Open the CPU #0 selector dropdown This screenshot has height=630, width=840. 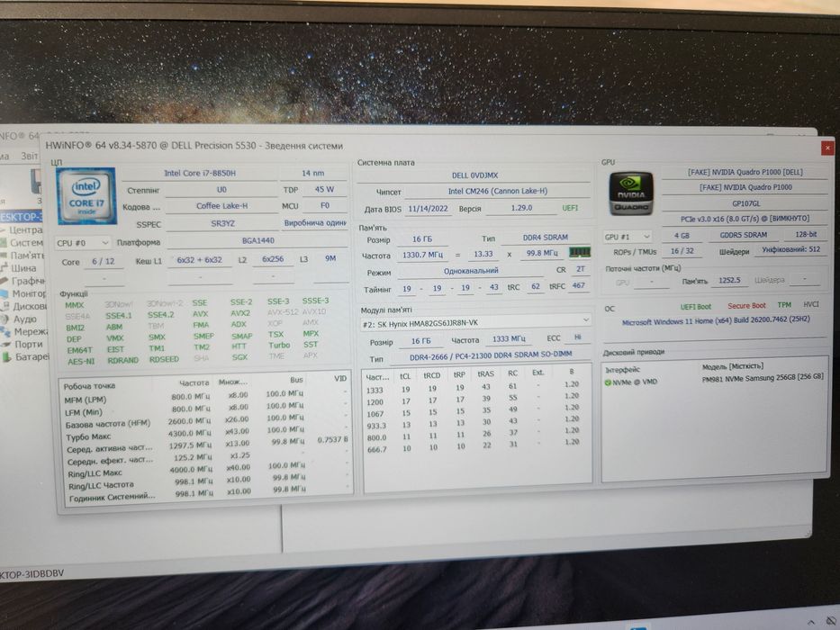coord(83,243)
